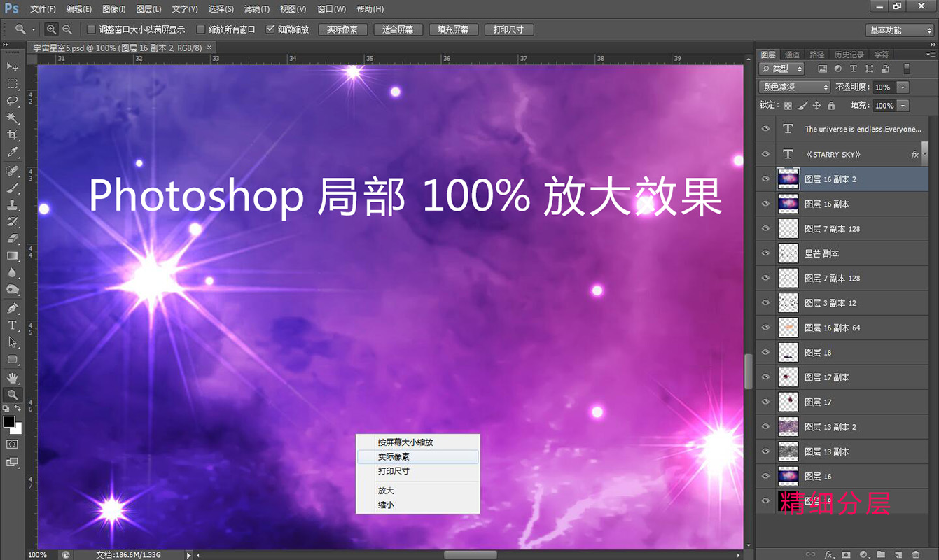The image size is (939, 560).
Task: Click the 填充屏幕 button
Action: pyautogui.click(x=454, y=30)
